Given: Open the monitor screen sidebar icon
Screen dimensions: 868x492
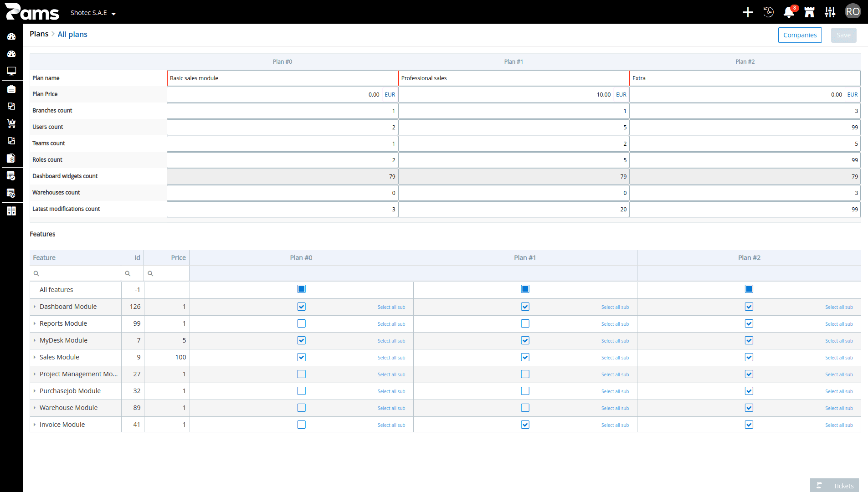Looking at the screenshot, I should click(x=11, y=71).
